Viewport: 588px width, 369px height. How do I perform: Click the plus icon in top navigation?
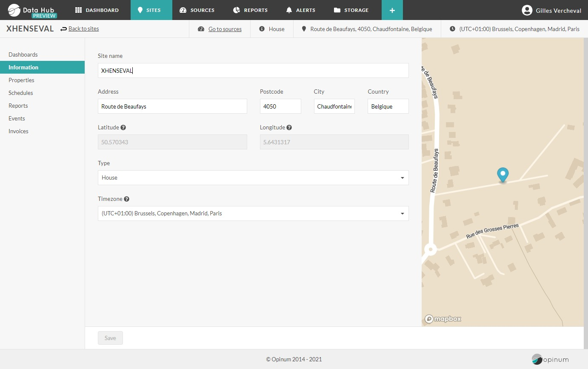[392, 10]
